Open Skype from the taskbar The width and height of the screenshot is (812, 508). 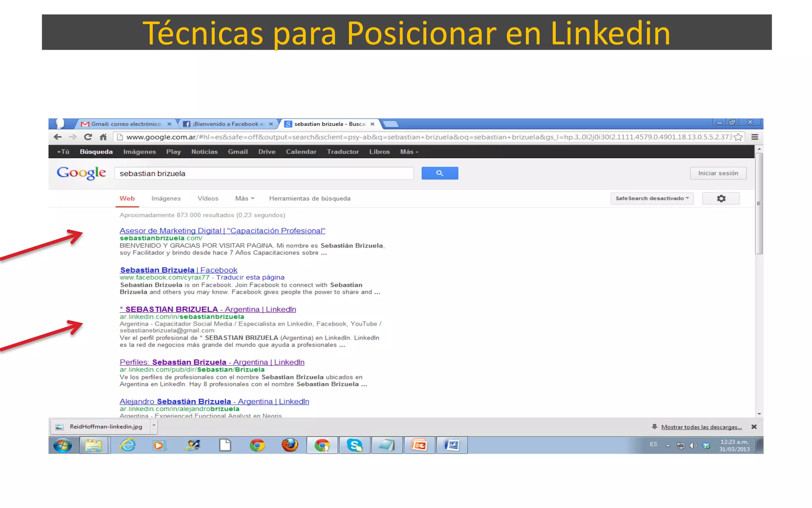(x=354, y=445)
